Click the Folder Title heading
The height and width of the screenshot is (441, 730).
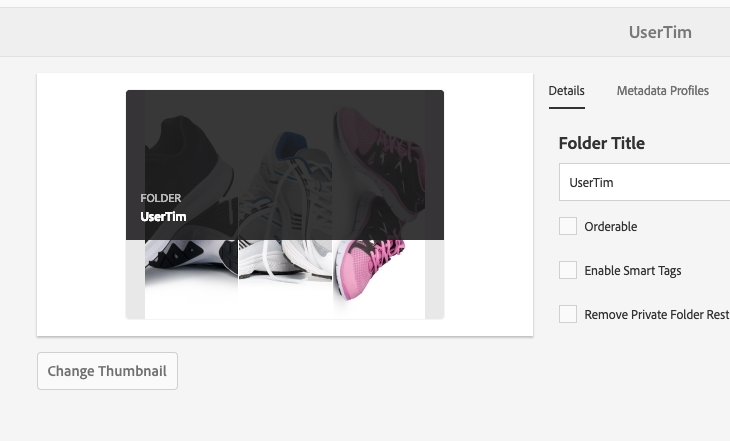click(x=601, y=143)
